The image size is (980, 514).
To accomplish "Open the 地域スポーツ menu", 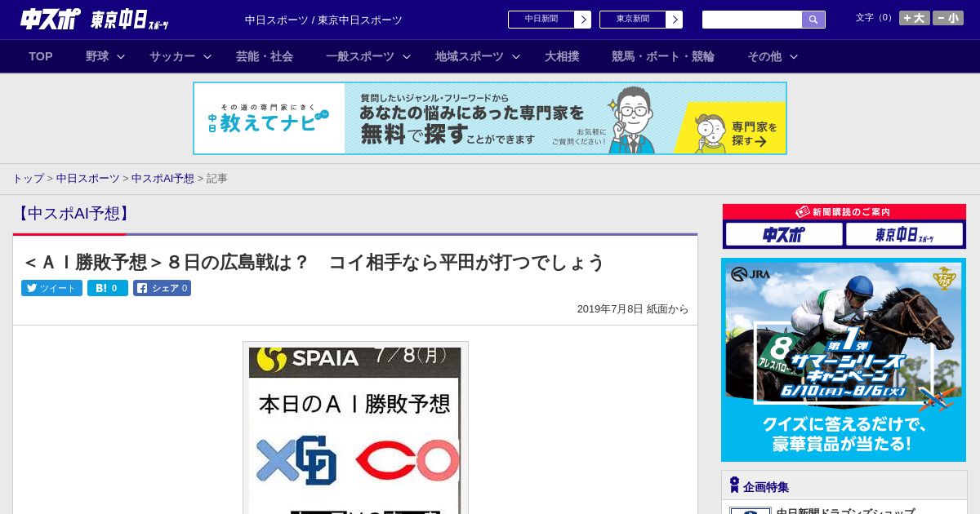I will [x=470, y=56].
